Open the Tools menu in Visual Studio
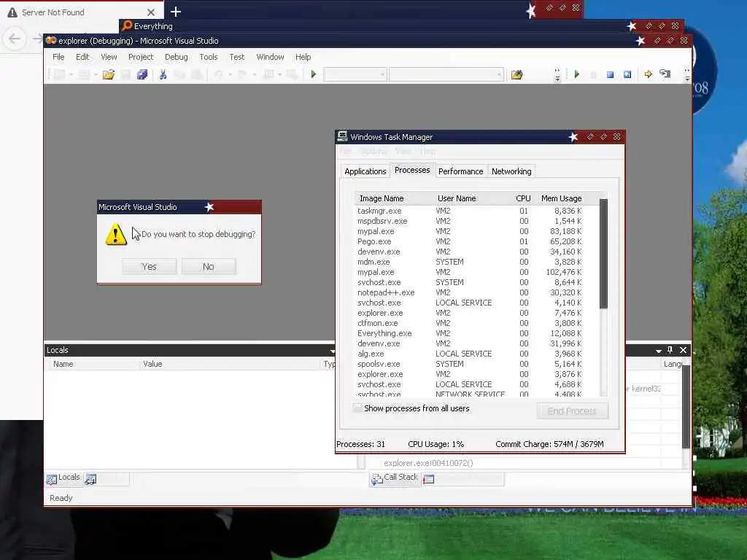Image resolution: width=747 pixels, height=560 pixels. coord(208,57)
